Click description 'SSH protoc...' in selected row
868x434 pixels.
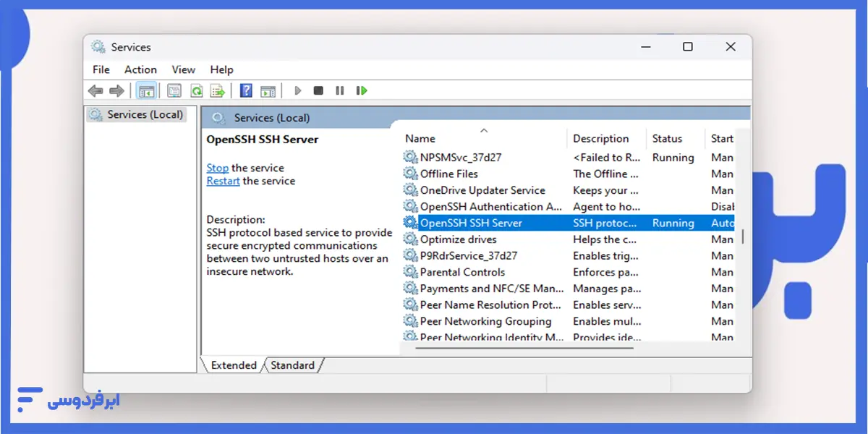click(605, 223)
